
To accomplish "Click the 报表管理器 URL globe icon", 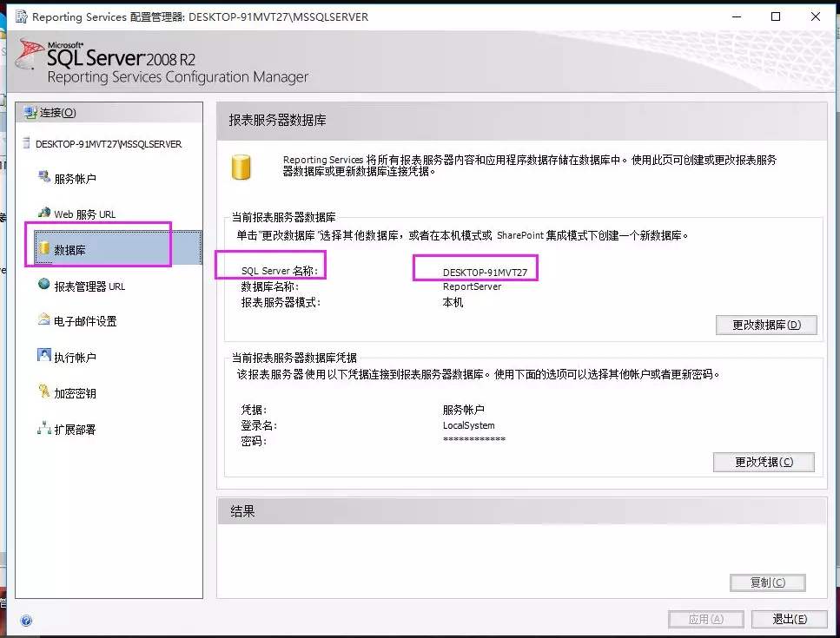I will pyautogui.click(x=44, y=284).
